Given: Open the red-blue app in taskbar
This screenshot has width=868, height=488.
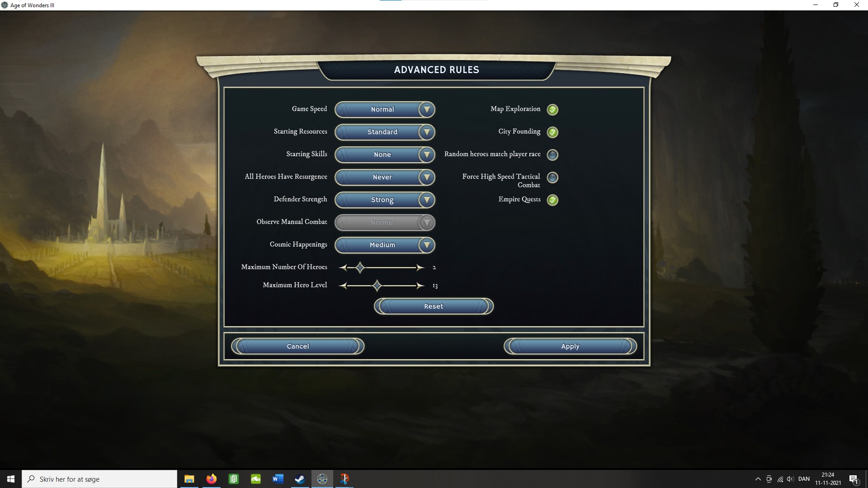Looking at the screenshot, I should [344, 479].
